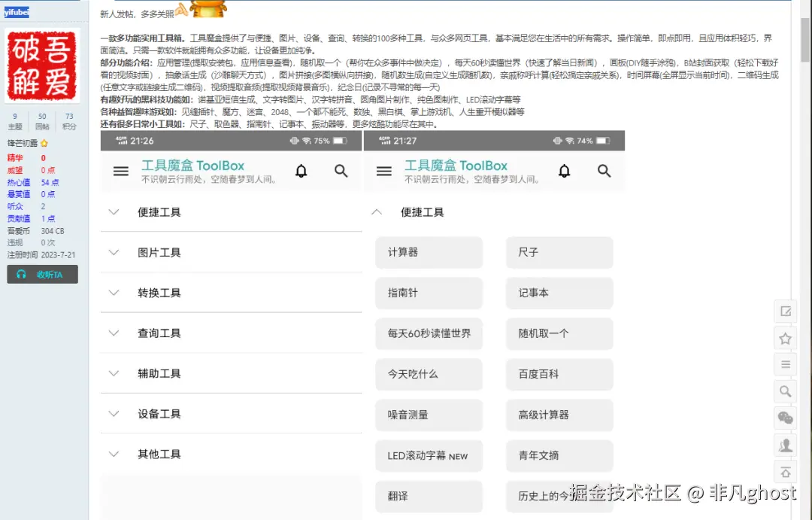The image size is (812, 520).
Task: Tap the 高级计算器 button
Action: coord(559,415)
